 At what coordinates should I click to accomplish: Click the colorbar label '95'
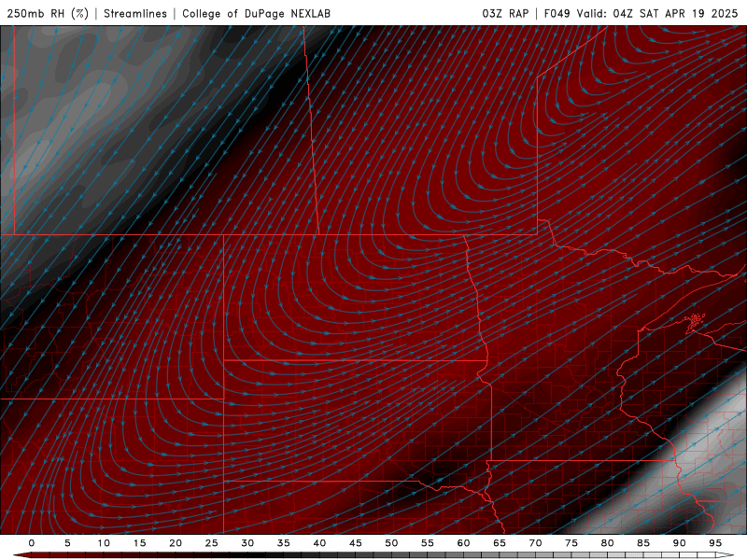[x=715, y=543]
